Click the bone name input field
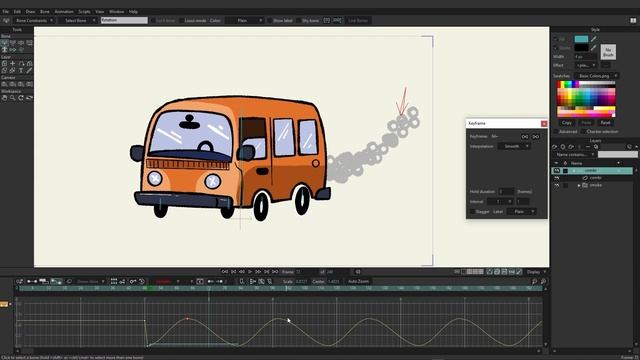 pos(124,20)
